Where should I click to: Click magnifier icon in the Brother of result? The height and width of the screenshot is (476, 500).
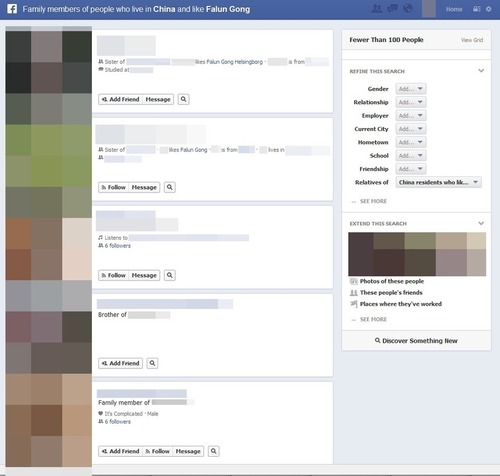(x=152, y=363)
